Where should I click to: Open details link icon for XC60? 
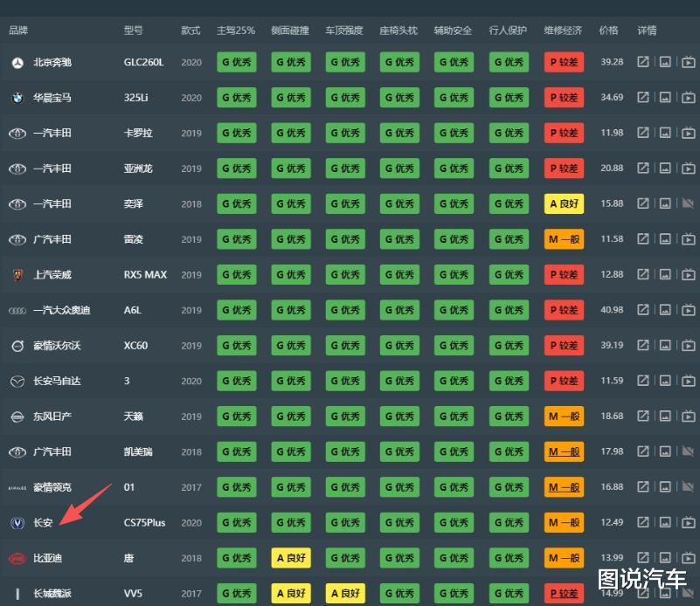point(643,345)
